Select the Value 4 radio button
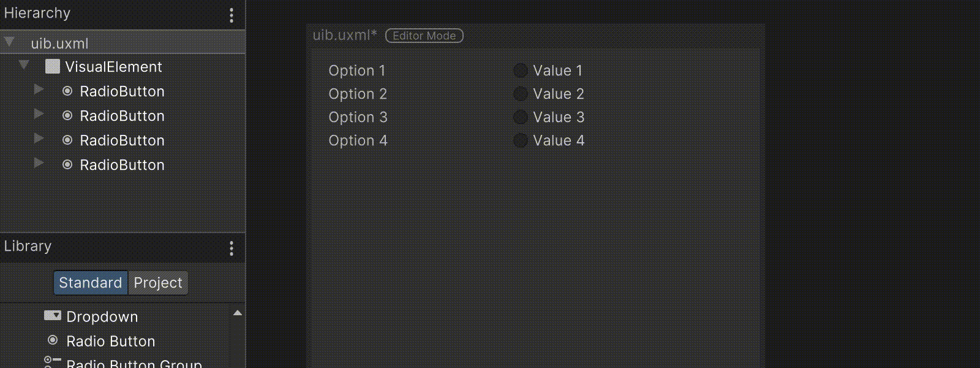The height and width of the screenshot is (368, 980). 520,140
